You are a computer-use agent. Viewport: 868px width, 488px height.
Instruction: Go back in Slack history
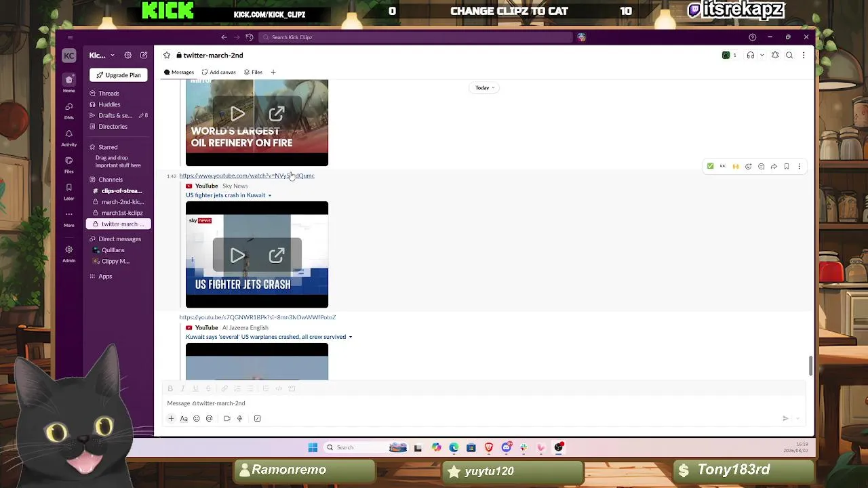tap(224, 37)
